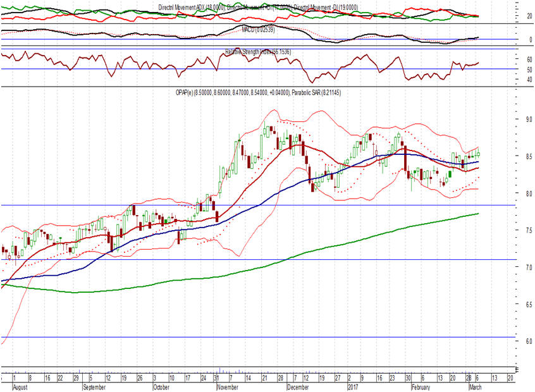Click date tick 22 in August
The height and width of the screenshot is (392, 535).
coord(60,378)
